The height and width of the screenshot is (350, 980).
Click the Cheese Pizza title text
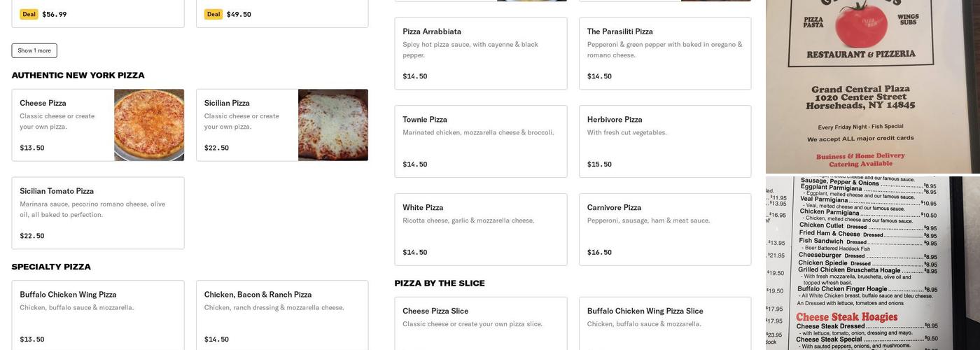click(43, 103)
